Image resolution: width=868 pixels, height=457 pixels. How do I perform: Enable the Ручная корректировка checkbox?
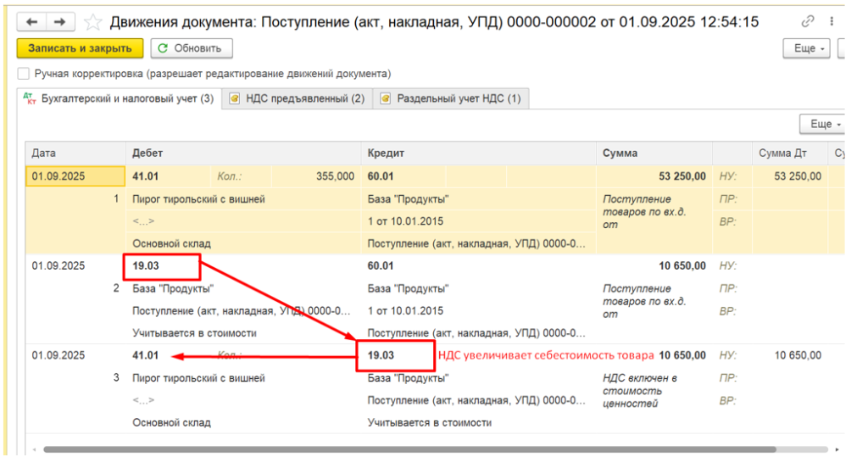click(23, 74)
